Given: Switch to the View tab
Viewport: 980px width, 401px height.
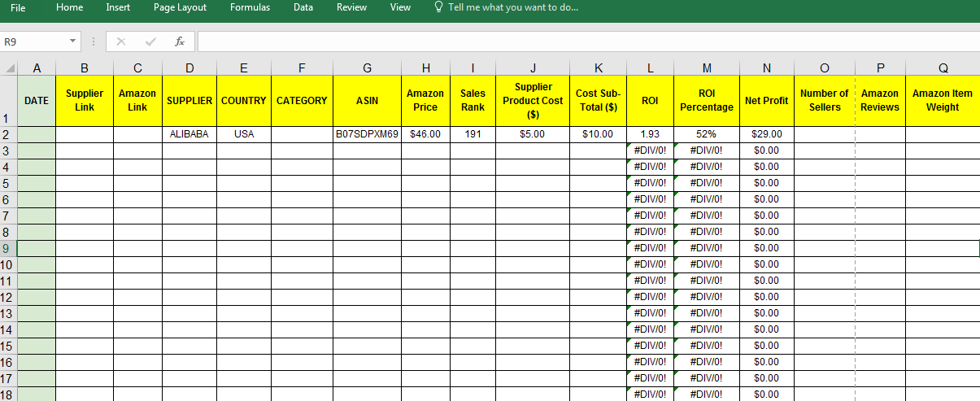Looking at the screenshot, I should pos(400,7).
